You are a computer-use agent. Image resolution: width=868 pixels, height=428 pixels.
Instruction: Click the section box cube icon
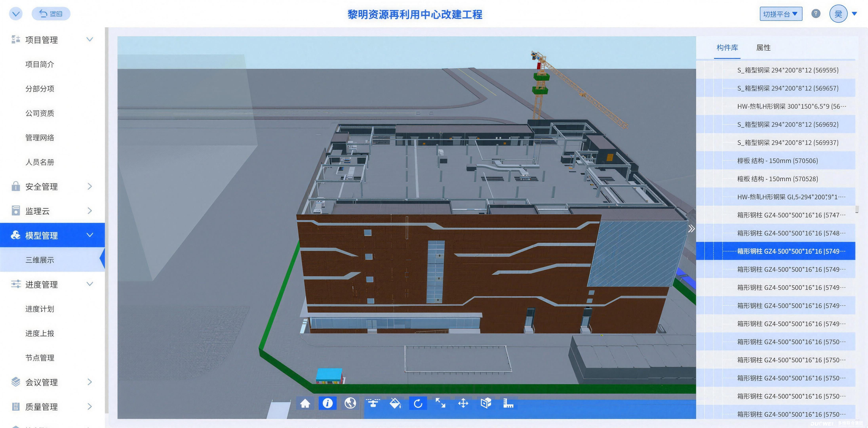pyautogui.click(x=485, y=403)
